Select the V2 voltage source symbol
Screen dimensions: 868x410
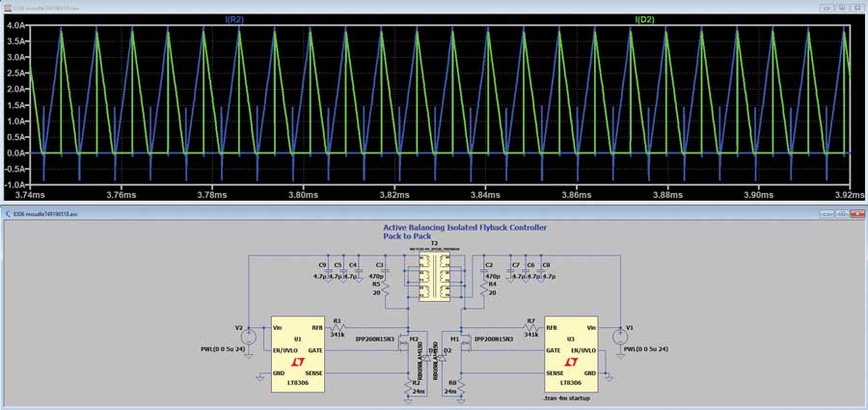247,337
